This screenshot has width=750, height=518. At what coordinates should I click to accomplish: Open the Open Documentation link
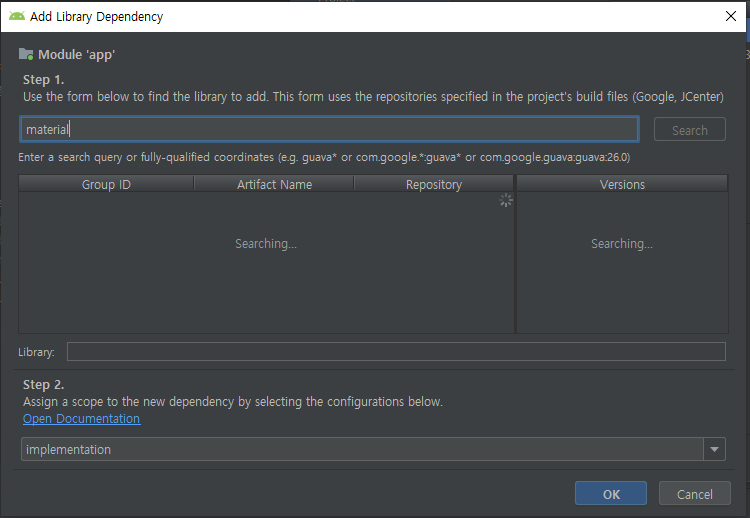coord(82,419)
